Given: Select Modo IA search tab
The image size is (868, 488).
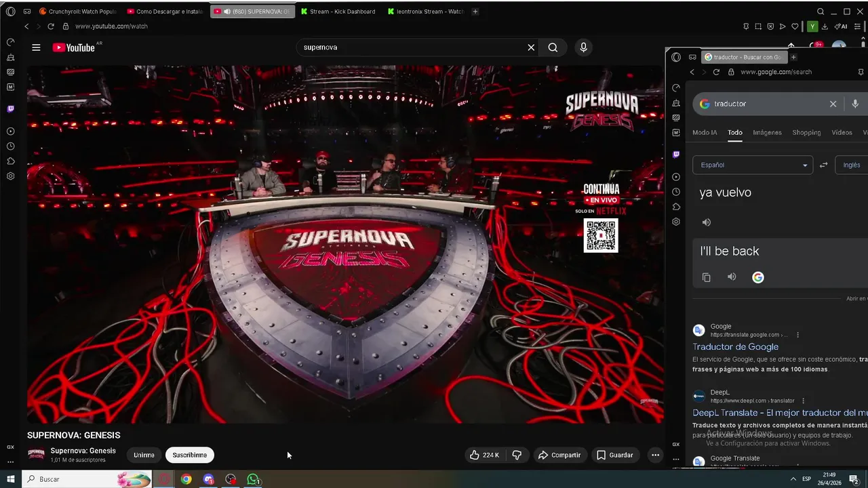Looking at the screenshot, I should tap(705, 133).
